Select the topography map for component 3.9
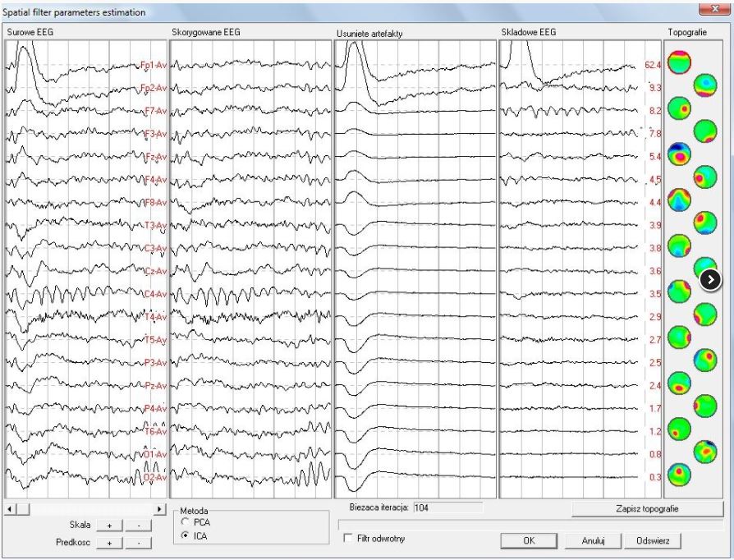 point(705,223)
